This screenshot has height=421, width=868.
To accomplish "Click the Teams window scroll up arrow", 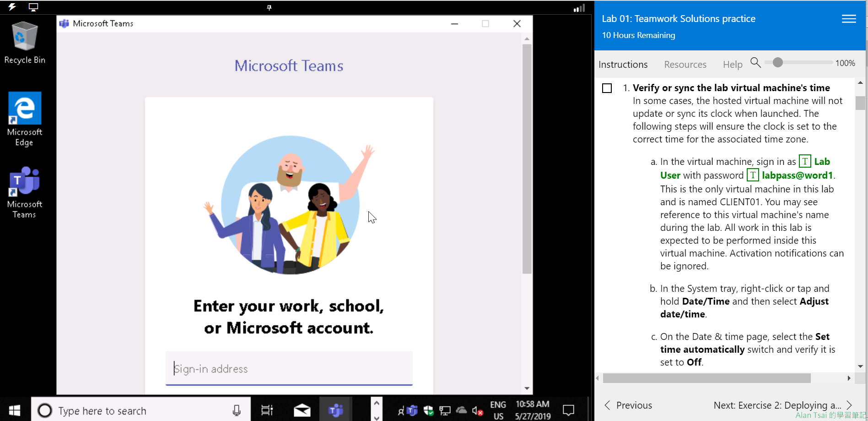I will (x=527, y=38).
